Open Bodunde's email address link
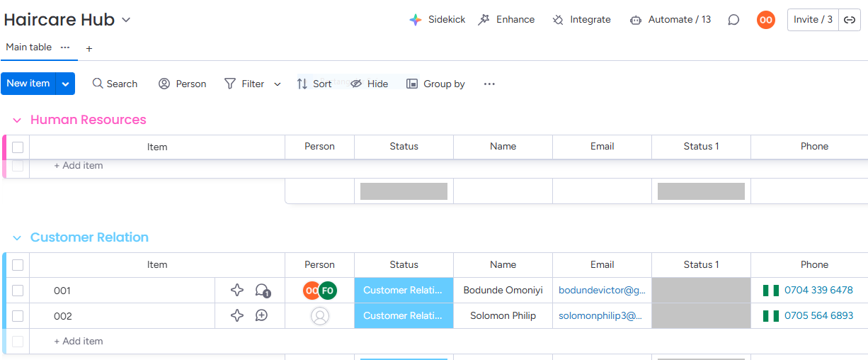This screenshot has height=360, width=868. coord(602,291)
